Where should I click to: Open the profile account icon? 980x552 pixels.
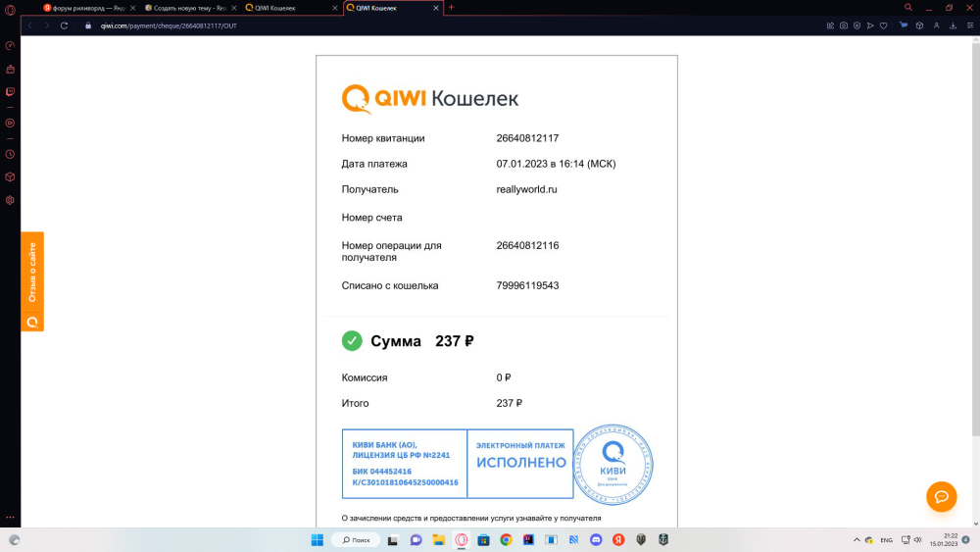point(936,25)
